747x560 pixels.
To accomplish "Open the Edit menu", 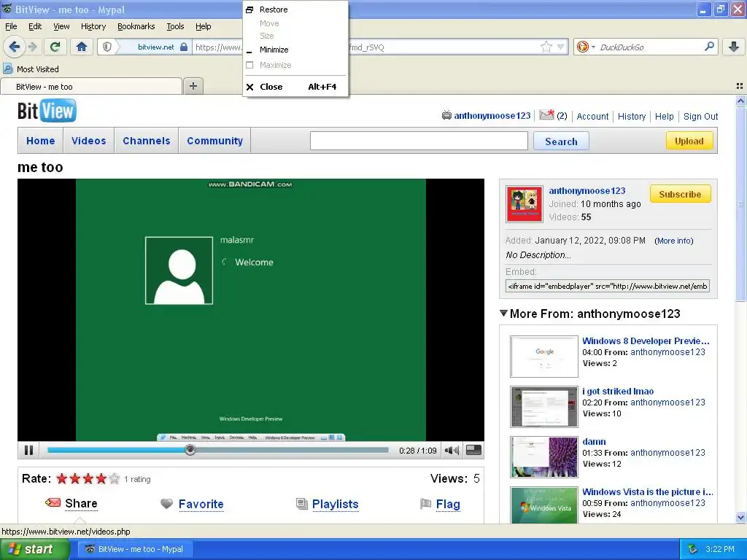I will click(35, 26).
